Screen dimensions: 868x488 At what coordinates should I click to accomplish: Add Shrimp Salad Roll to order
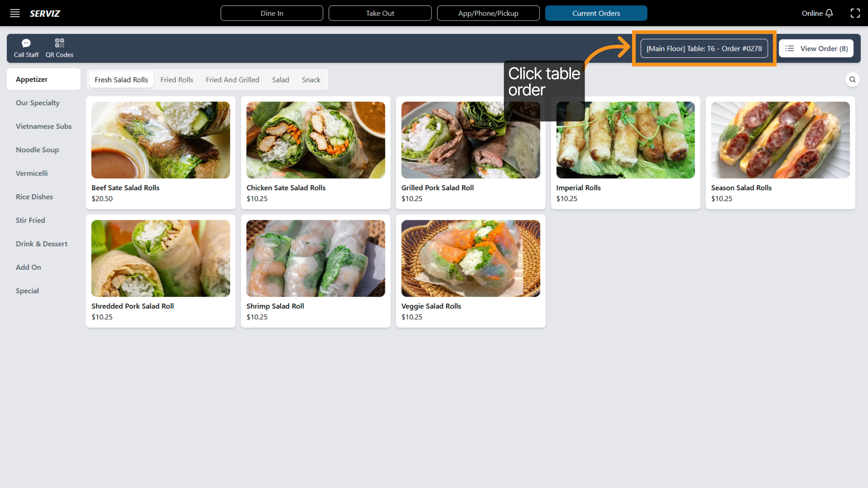point(315,270)
